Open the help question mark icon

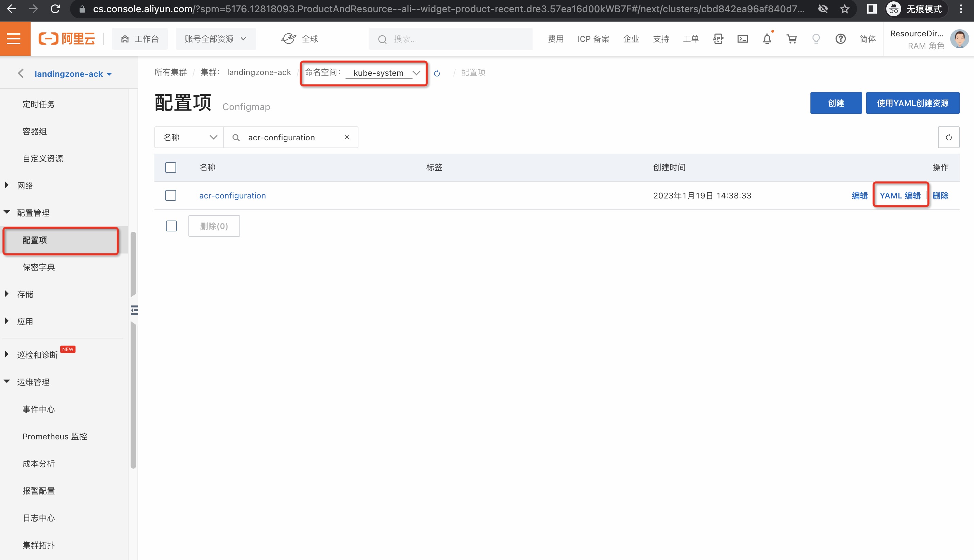click(840, 39)
